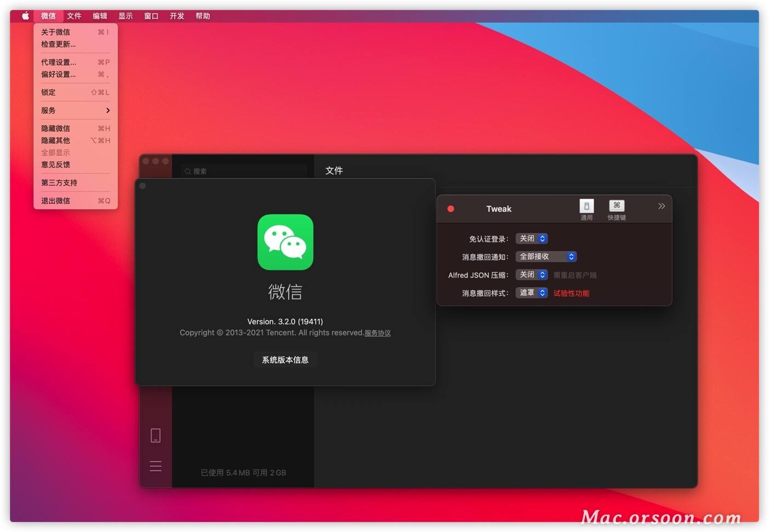Screen dimensions: 769x532
Task: Close the Tweak window with red button
Action: tap(451, 209)
